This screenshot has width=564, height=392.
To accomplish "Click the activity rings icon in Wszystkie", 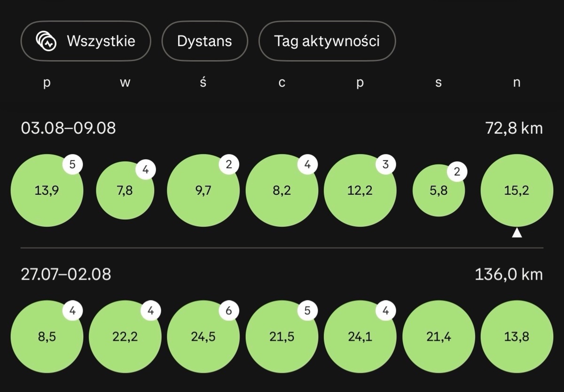I will pos(47,41).
